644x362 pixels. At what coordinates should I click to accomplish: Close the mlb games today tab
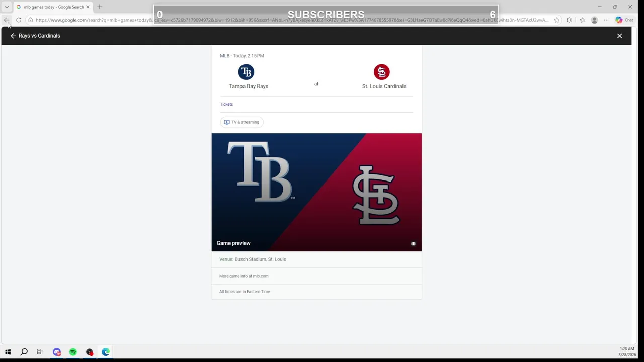click(x=88, y=7)
